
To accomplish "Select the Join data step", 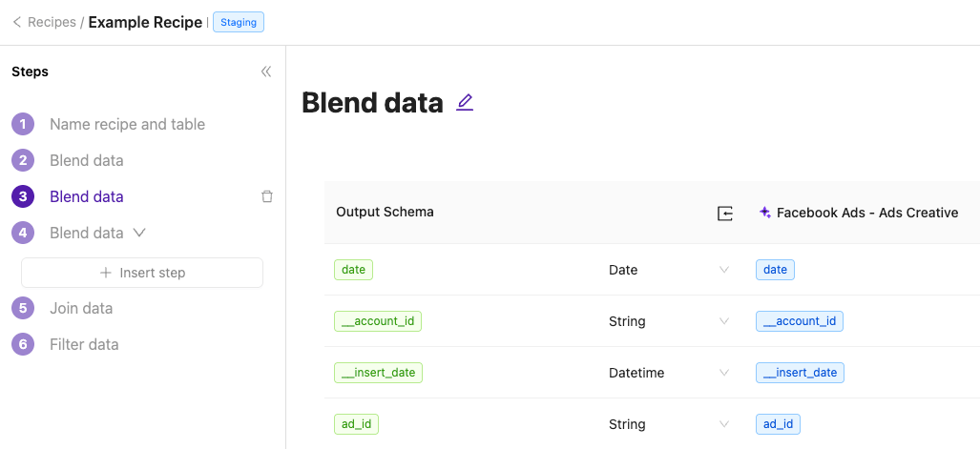I will (x=81, y=308).
